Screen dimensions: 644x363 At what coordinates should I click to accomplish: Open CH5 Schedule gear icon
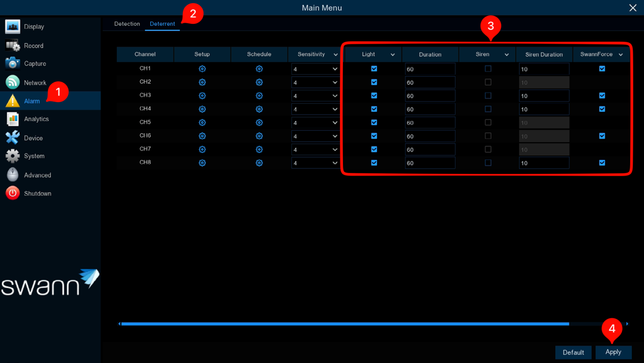(x=259, y=122)
